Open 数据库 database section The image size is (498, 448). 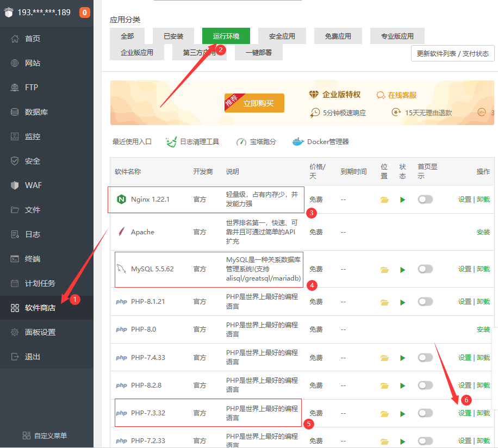(x=36, y=112)
